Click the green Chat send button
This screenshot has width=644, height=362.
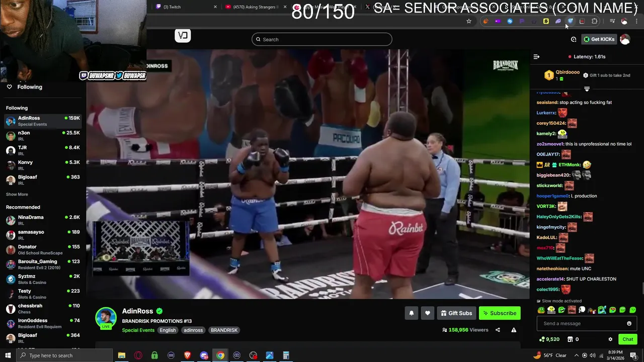pos(627,339)
